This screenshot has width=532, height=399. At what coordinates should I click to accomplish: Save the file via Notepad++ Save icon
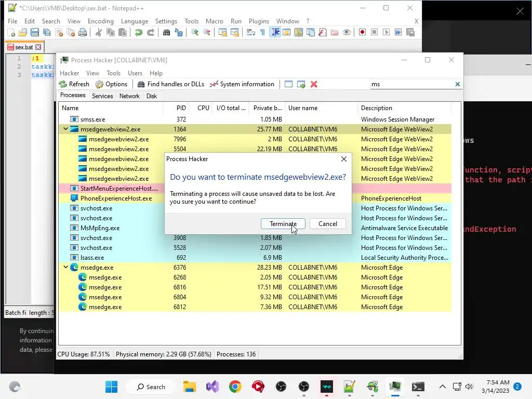35,33
